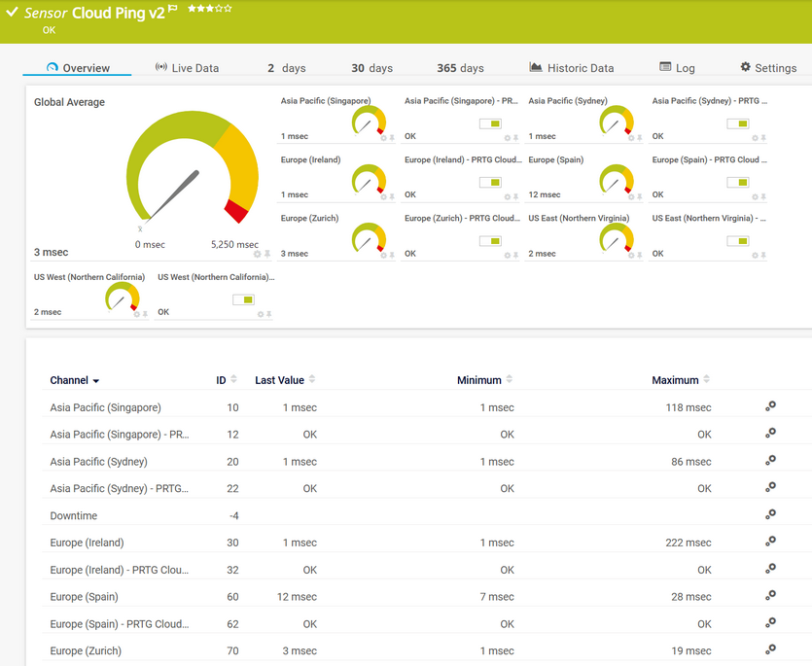Pin the US West (Northern California)... status tile
Viewport: 812px width, 666px height.
tap(268, 314)
